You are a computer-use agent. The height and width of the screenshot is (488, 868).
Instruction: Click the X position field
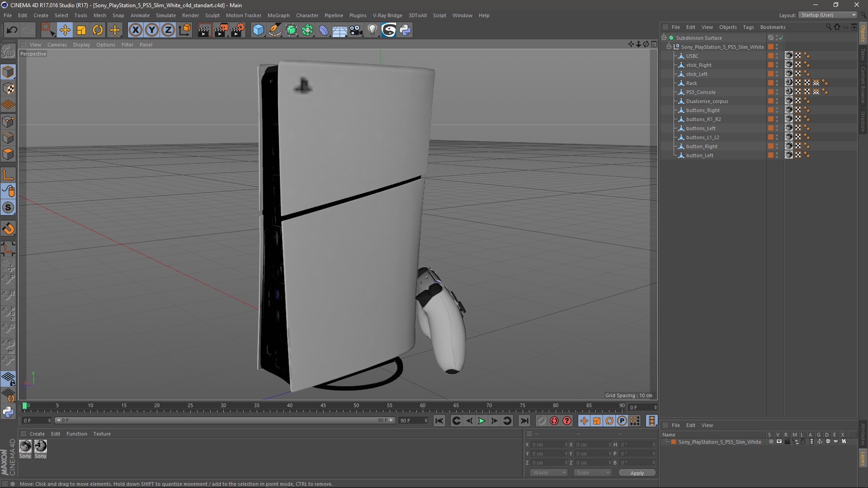pos(549,445)
